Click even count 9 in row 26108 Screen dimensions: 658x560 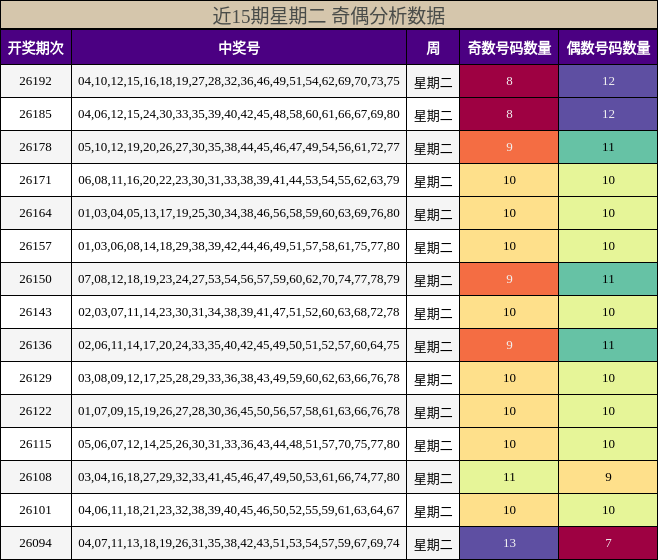tap(608, 477)
